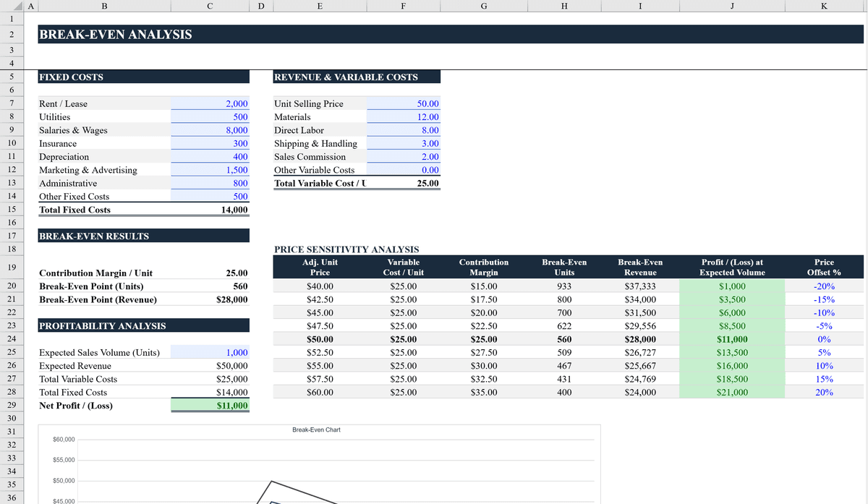Click the -20% price offset cell
This screenshot has height=504, width=868.
point(824,286)
